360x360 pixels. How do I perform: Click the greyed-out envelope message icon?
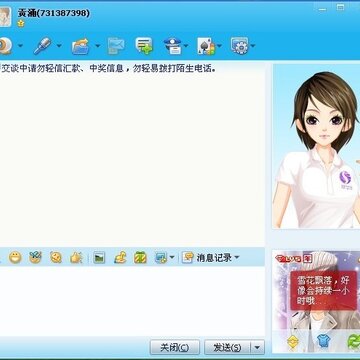tap(116, 46)
